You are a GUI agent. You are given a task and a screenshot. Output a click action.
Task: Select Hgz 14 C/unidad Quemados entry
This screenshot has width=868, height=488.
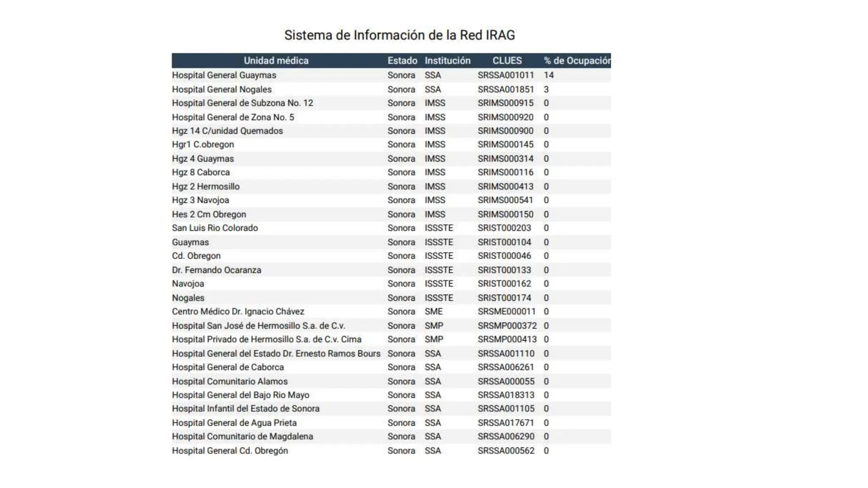227,131
